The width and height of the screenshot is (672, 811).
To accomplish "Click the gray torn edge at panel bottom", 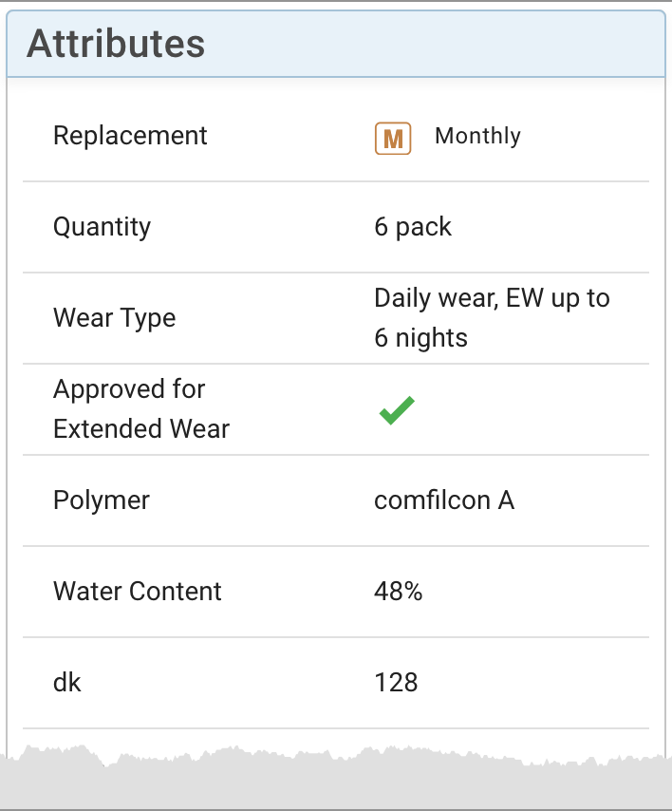I will click(x=336, y=781).
